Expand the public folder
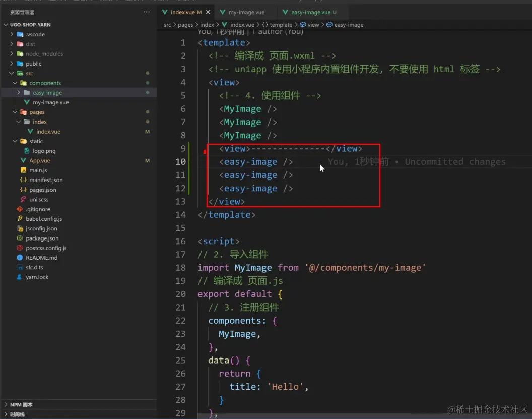The image size is (532, 419). coord(12,64)
